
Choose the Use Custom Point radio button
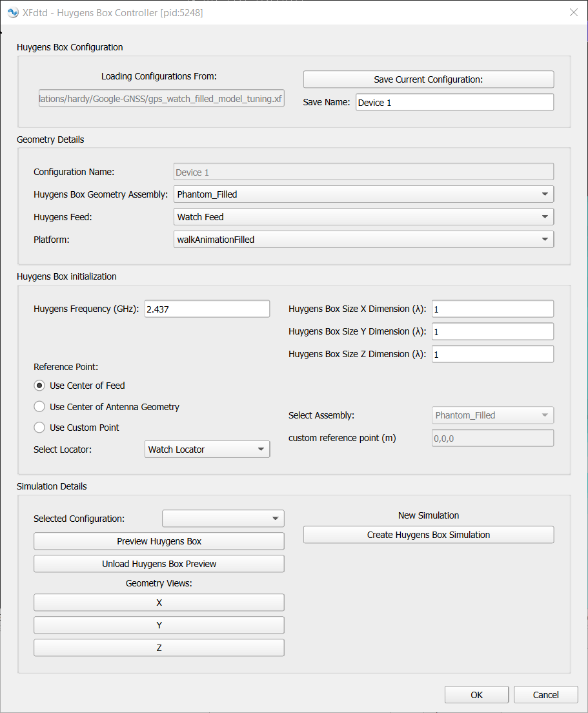pyautogui.click(x=39, y=428)
